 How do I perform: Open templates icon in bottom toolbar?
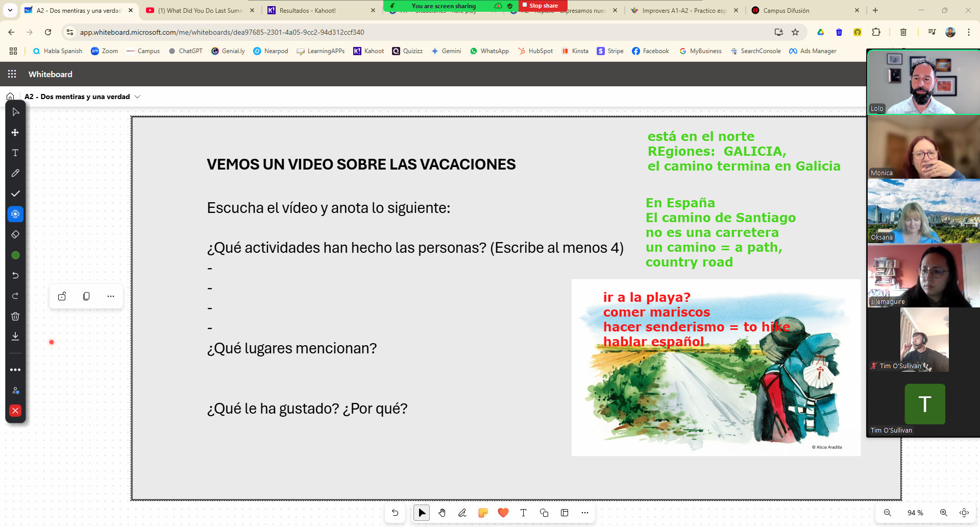coord(565,513)
